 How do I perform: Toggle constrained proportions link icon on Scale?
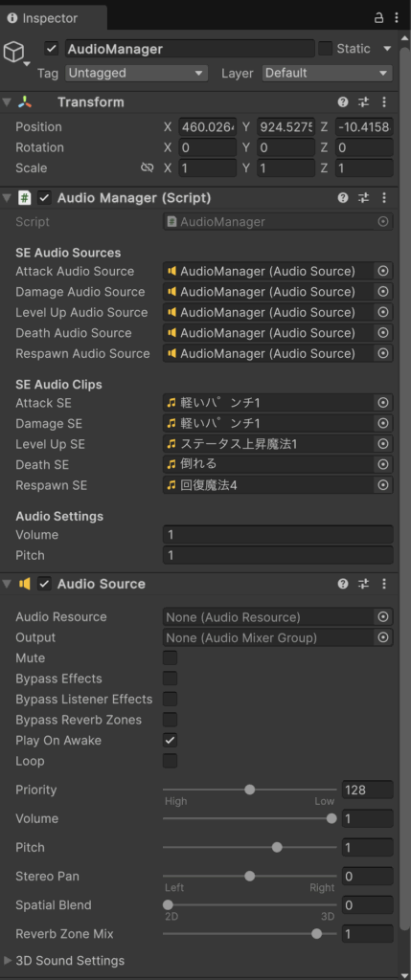tap(147, 168)
